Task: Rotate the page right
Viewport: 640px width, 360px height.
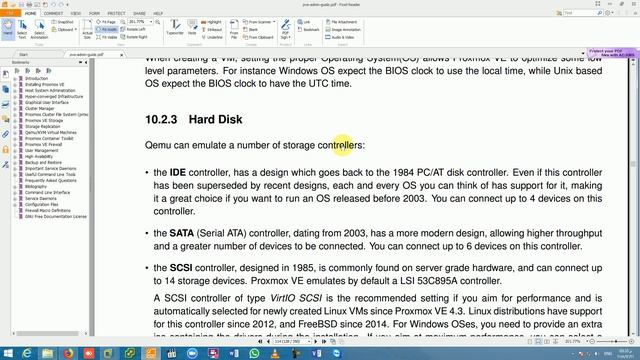Action: (134, 37)
